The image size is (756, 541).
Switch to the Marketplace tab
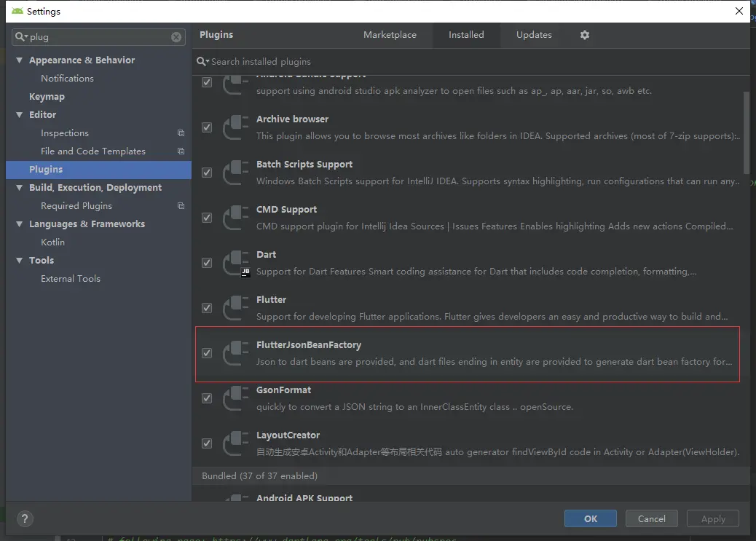click(x=390, y=35)
